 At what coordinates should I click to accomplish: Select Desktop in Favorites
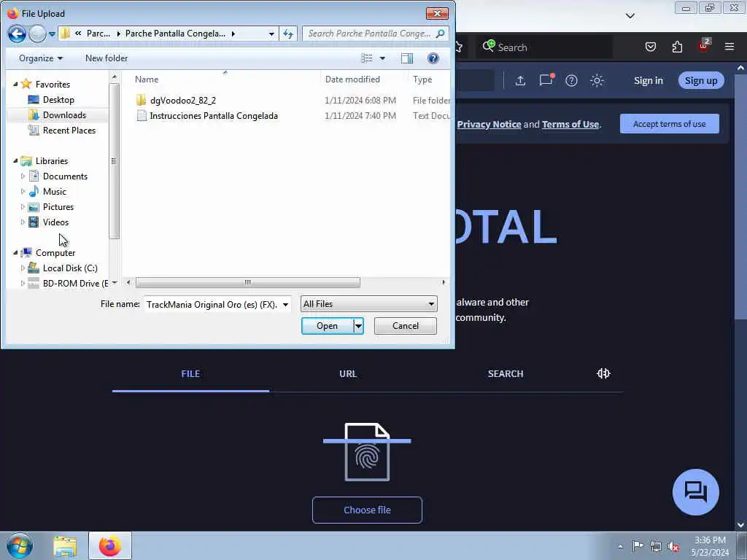point(58,99)
